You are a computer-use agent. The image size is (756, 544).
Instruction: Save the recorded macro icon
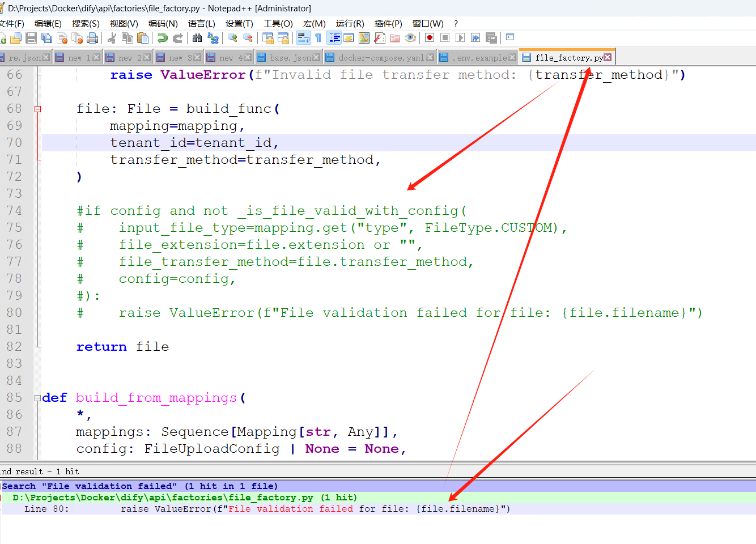tap(491, 38)
